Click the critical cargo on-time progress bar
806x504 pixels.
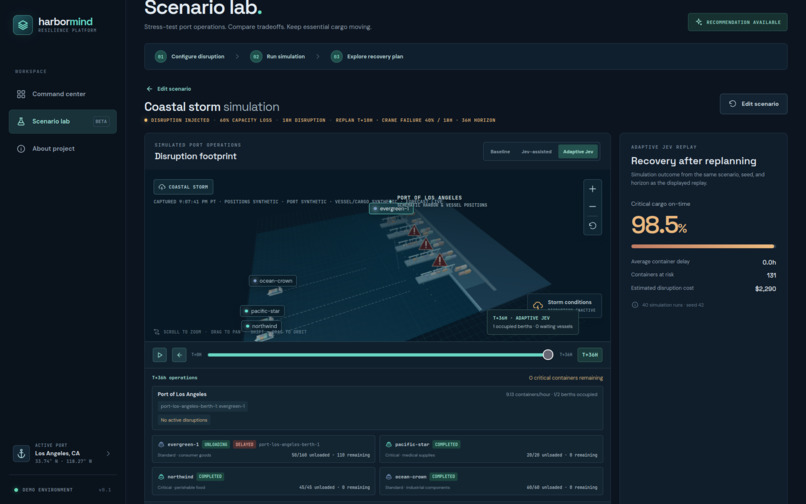tap(703, 246)
